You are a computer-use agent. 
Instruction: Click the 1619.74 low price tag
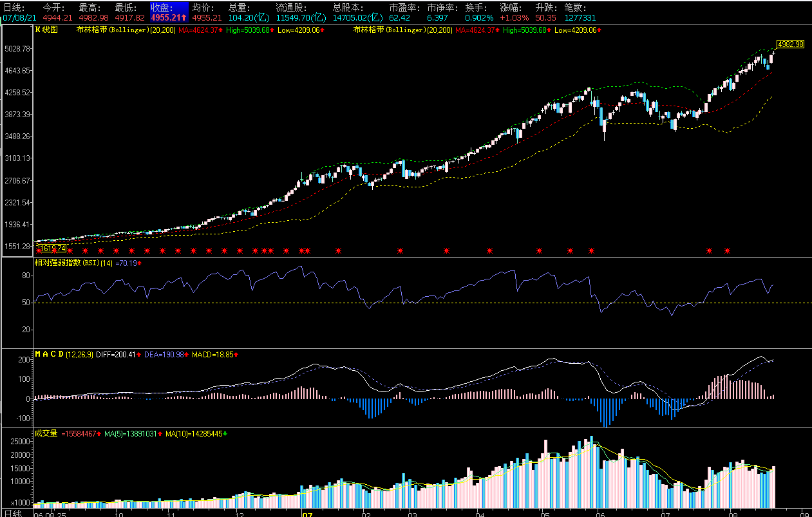52,249
